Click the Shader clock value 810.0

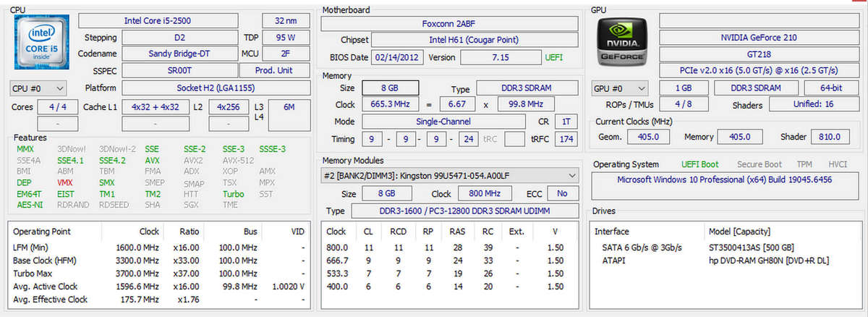tap(830, 136)
